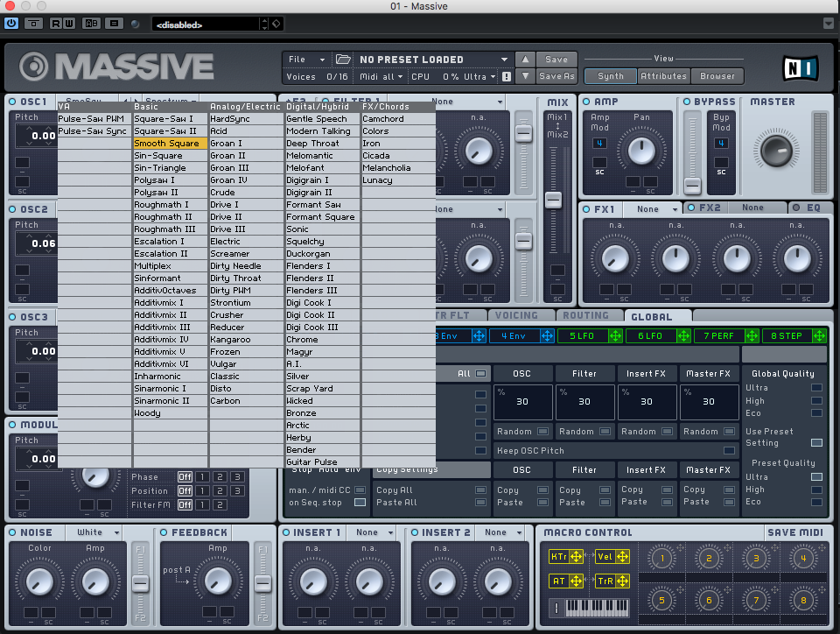This screenshot has height=634, width=840.
Task: Toggle the Noise section power button
Action: [12, 532]
